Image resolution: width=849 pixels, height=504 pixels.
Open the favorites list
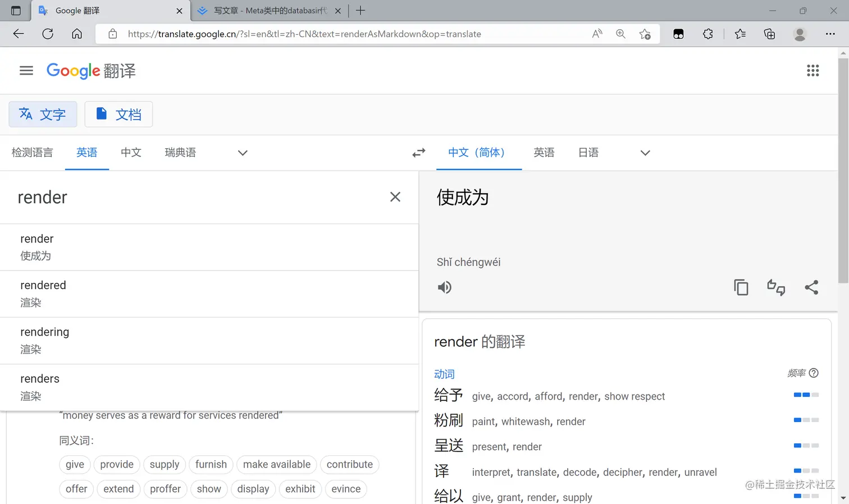click(x=740, y=34)
